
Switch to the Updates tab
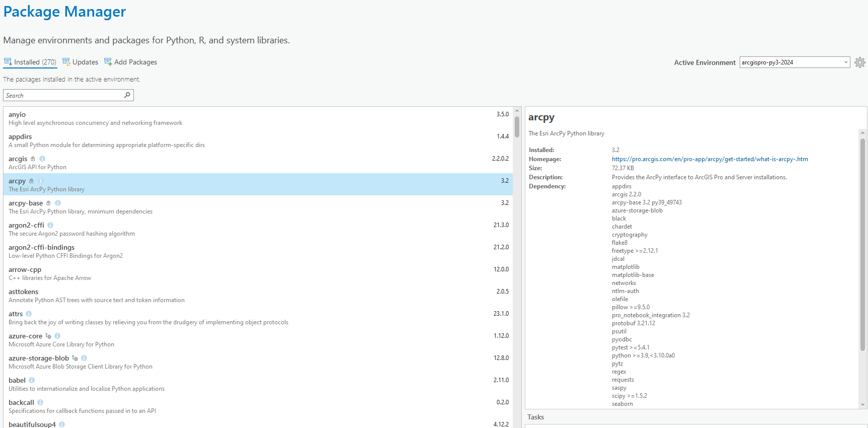(x=80, y=62)
